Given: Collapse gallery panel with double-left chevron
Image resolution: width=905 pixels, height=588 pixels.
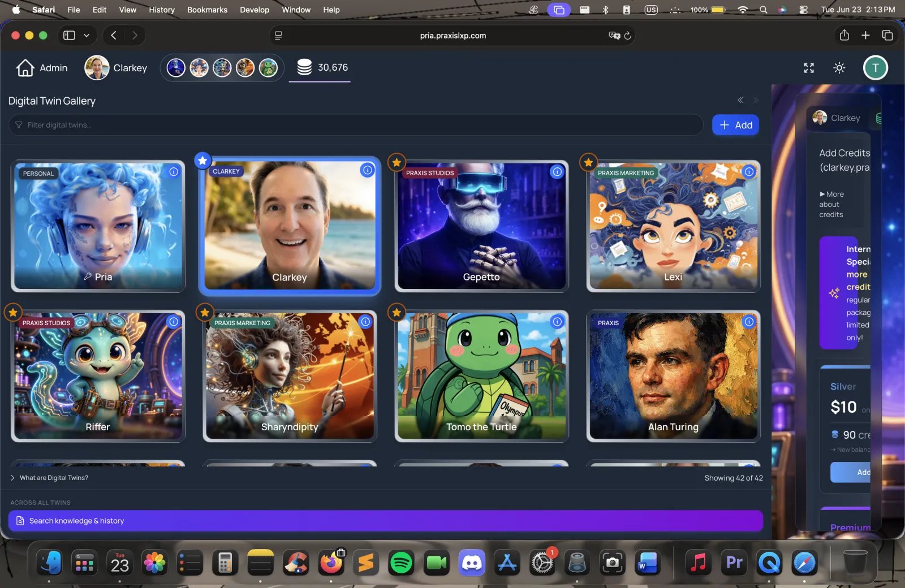Looking at the screenshot, I should [x=740, y=100].
